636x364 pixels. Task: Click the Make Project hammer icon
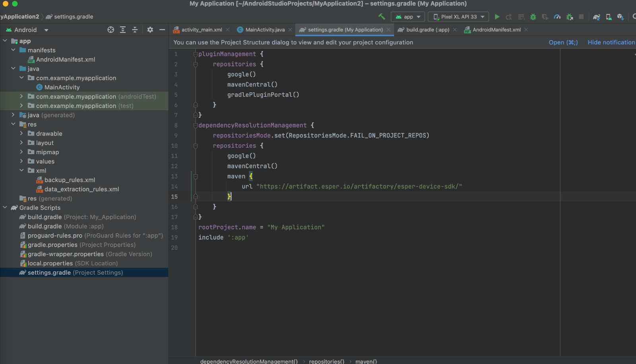pos(382,17)
